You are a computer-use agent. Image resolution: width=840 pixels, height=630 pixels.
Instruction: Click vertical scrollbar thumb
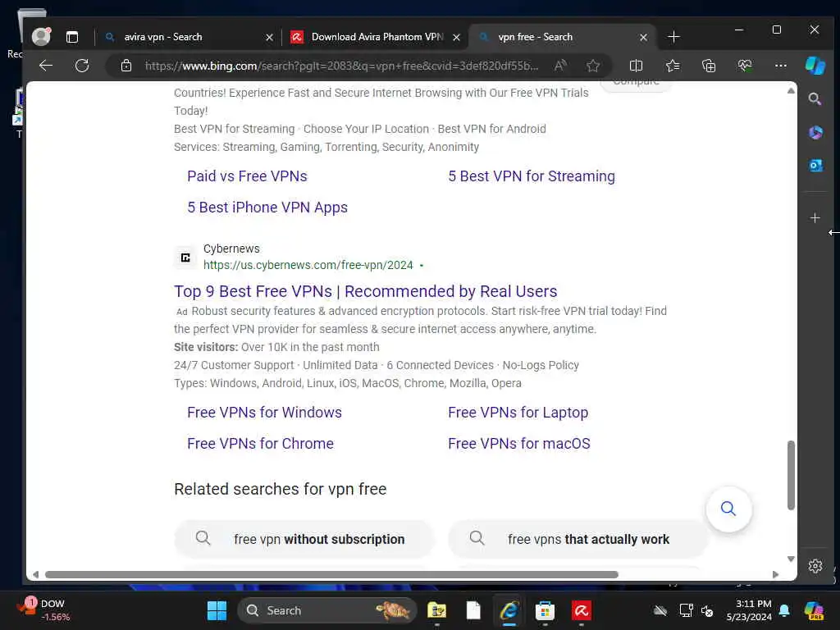(x=791, y=476)
